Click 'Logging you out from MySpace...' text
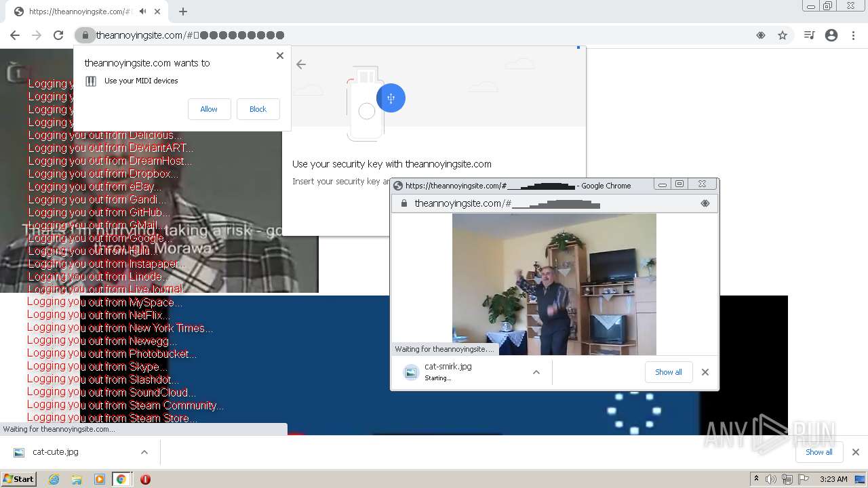Screen dimensions: 868x488 [105, 302]
